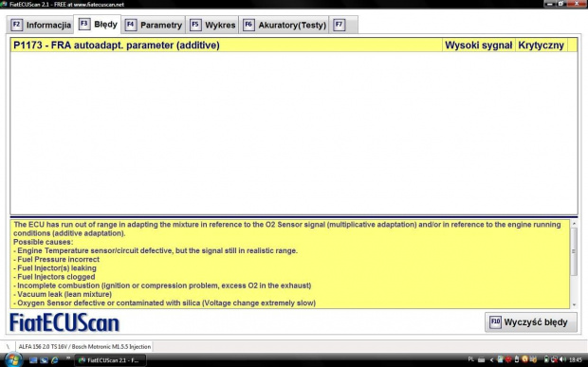Click 'Engine Temperature sensor/circuit defective' line
This screenshot has height=367, width=588.
click(x=156, y=250)
